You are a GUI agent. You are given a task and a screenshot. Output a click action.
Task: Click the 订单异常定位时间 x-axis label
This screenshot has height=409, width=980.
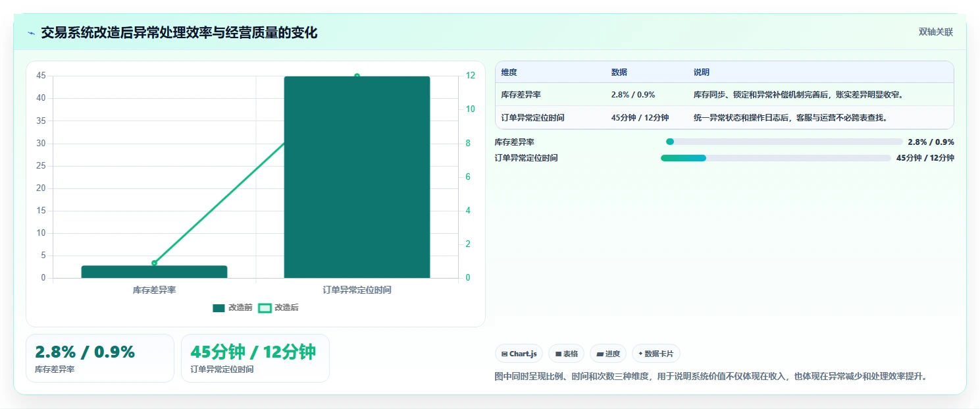coord(357,290)
